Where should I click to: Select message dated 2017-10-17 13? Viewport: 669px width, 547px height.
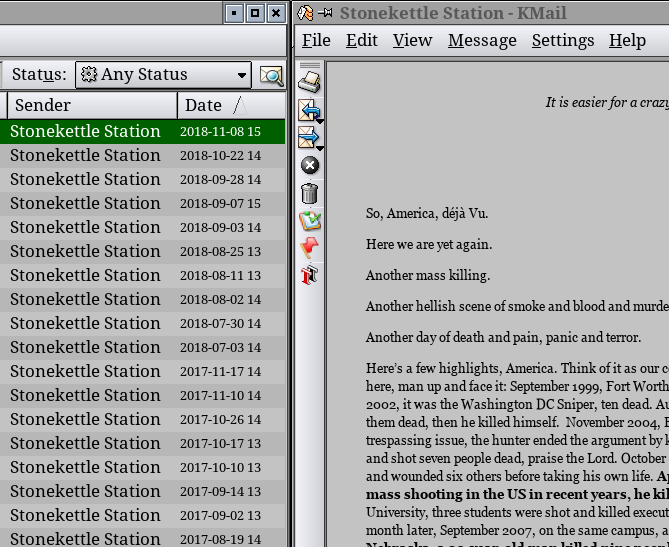click(143, 443)
